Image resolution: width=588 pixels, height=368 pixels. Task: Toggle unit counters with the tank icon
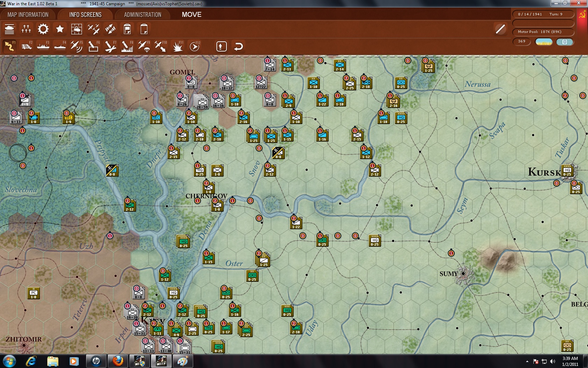coord(9,29)
